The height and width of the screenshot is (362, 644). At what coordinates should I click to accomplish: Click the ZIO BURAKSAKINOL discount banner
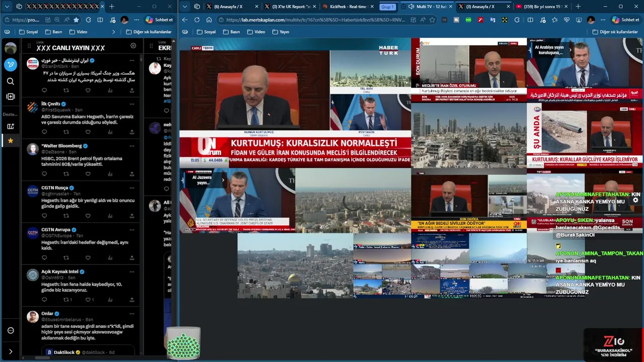pos(613,345)
